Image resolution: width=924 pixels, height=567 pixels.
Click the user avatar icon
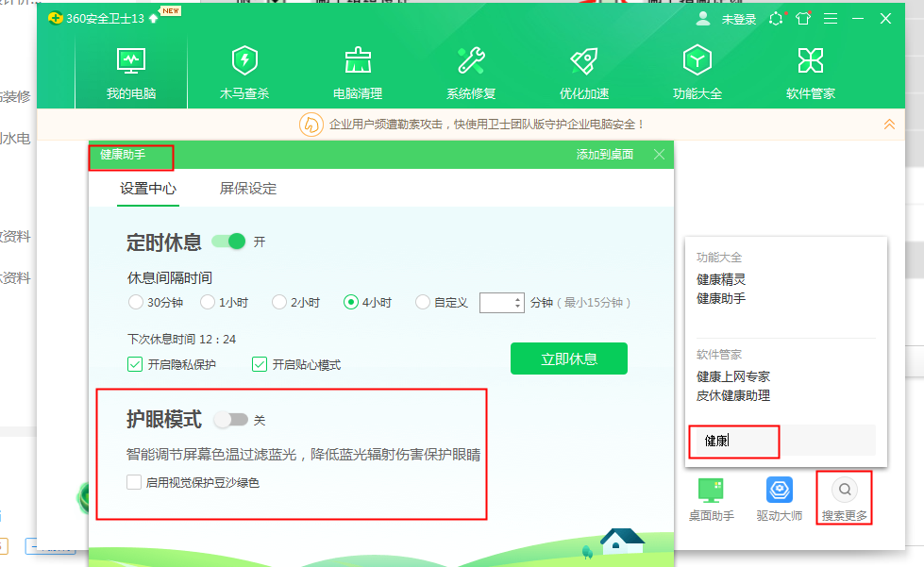coord(702,19)
